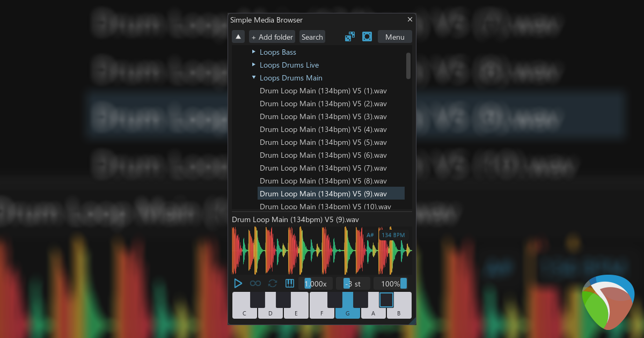Adjust the 100% volume slider
Viewport: 644px width, 338px height.
point(390,283)
